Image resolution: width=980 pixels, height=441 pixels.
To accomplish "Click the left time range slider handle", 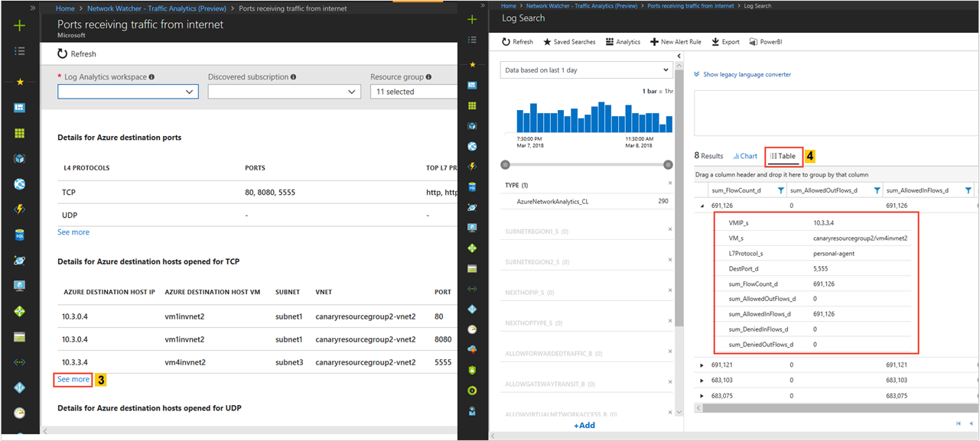I will click(x=505, y=164).
